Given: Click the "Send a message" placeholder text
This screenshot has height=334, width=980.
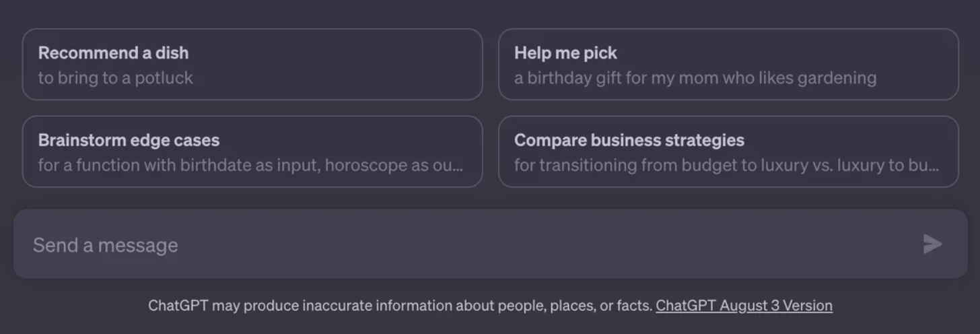Looking at the screenshot, I should 105,245.
